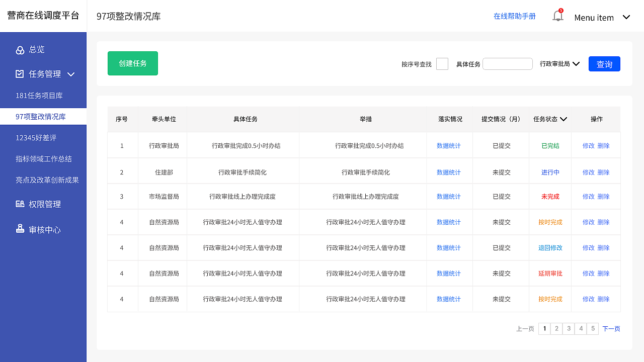
Task: Select 指标领域工作总结 in sidebar
Action: tap(43, 159)
